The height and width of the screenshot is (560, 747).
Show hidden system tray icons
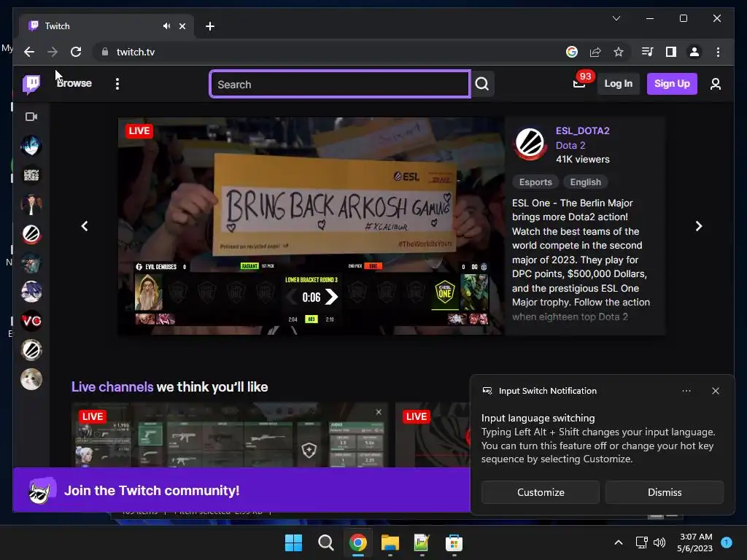pos(619,542)
